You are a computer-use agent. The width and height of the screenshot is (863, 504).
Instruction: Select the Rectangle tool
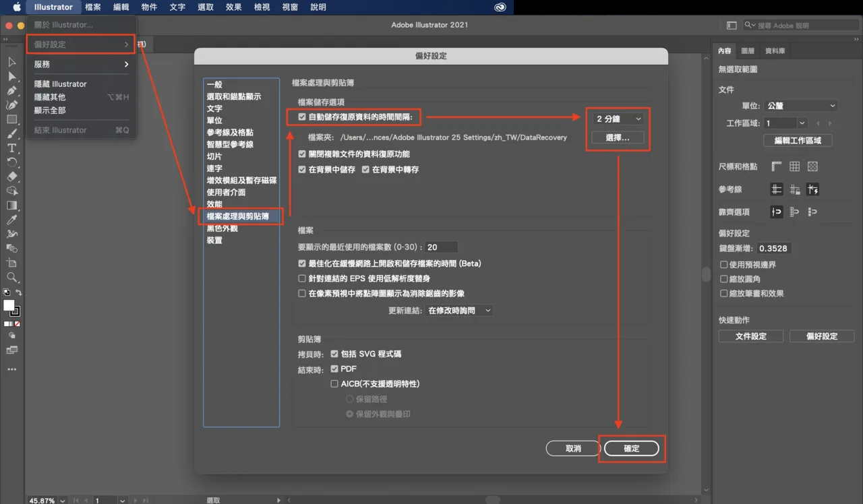click(x=11, y=119)
